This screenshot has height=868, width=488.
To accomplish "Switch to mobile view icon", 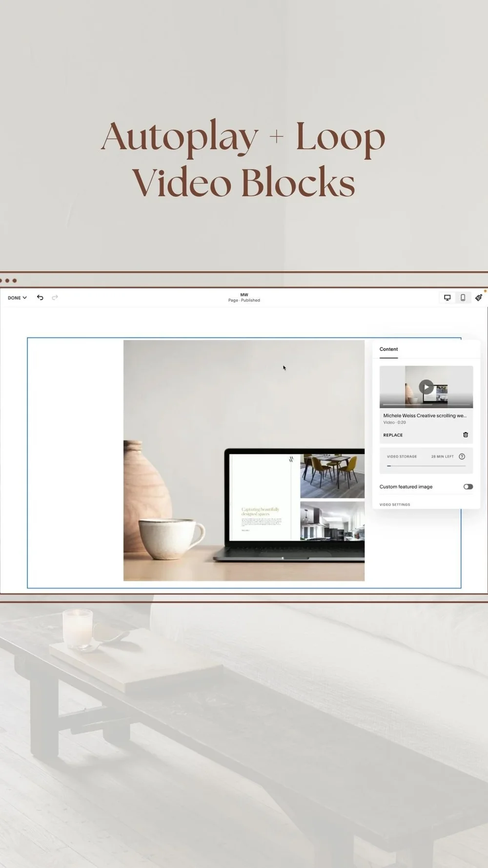I will (463, 297).
